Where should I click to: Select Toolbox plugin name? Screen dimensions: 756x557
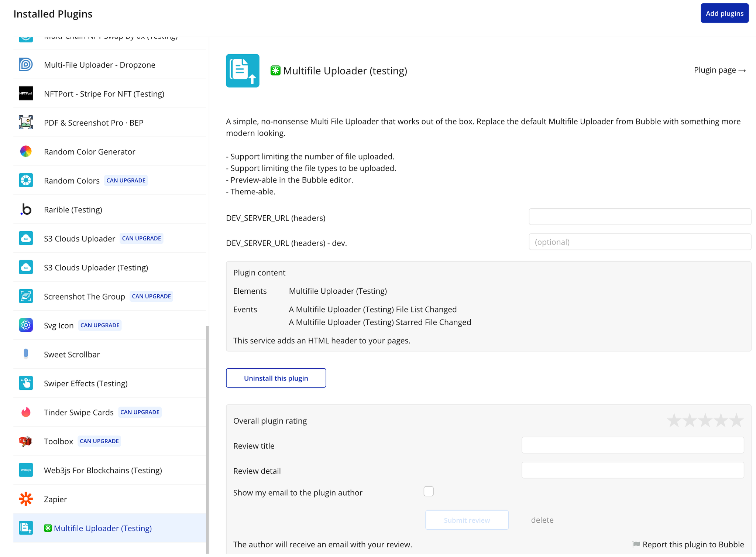coord(58,441)
